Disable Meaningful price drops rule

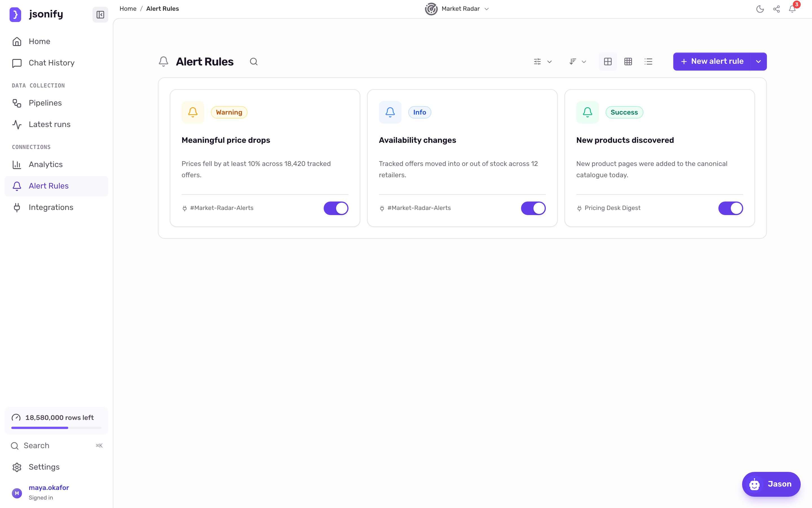(336, 208)
